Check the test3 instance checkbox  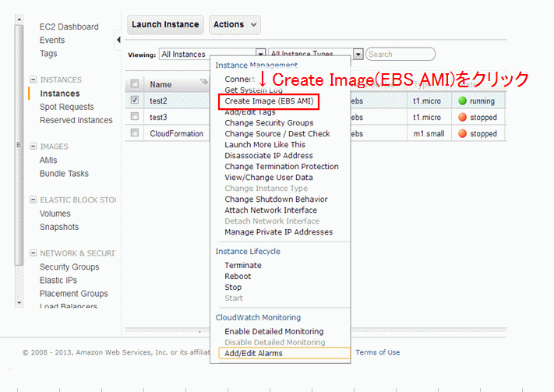[135, 116]
